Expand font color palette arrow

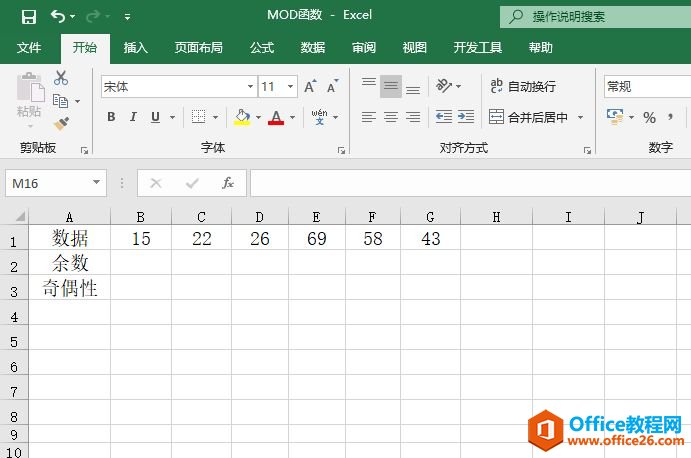click(293, 117)
